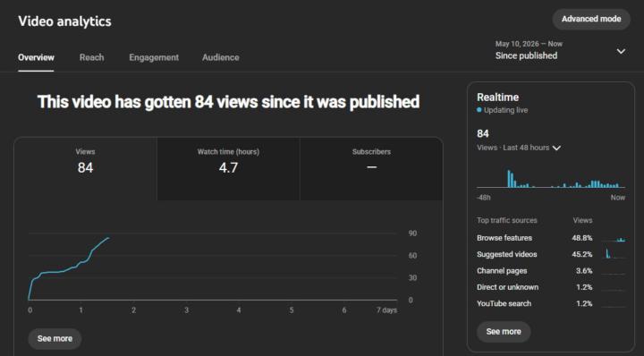This screenshot has height=356, width=644.
Task: Select the Views metric card
Action: point(86,169)
